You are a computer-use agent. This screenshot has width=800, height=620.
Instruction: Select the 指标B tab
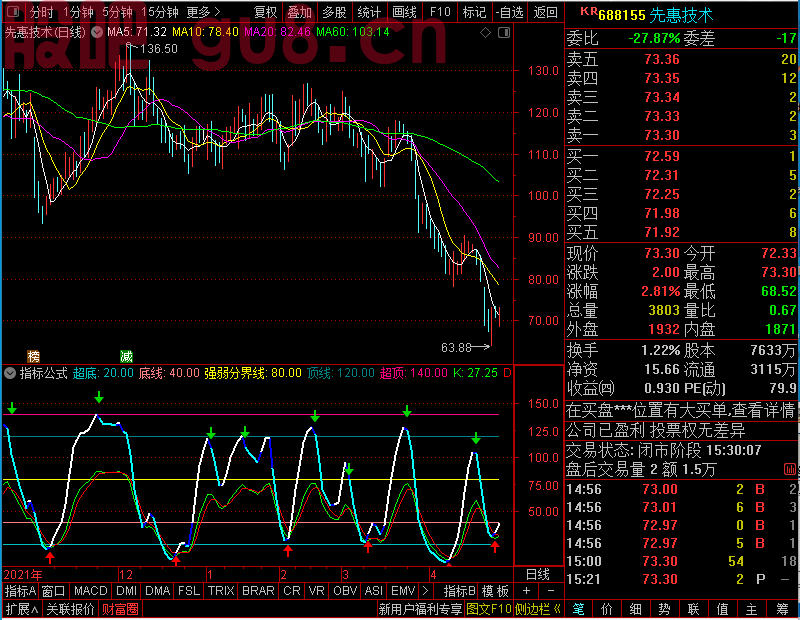460,591
